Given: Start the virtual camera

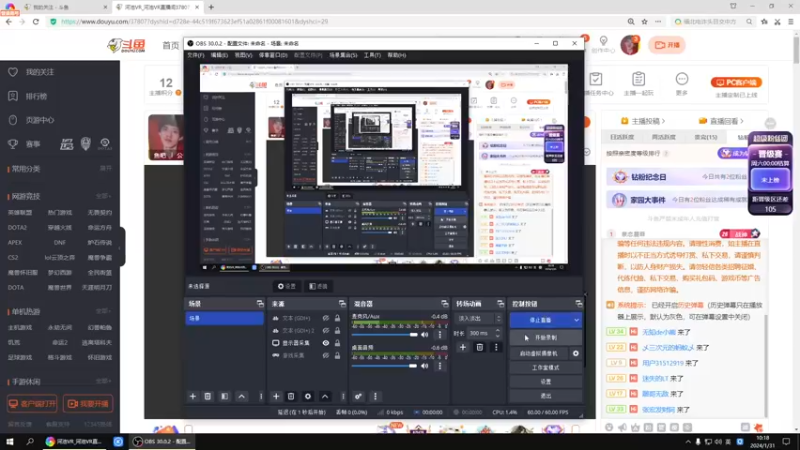Looking at the screenshot, I should (x=539, y=353).
